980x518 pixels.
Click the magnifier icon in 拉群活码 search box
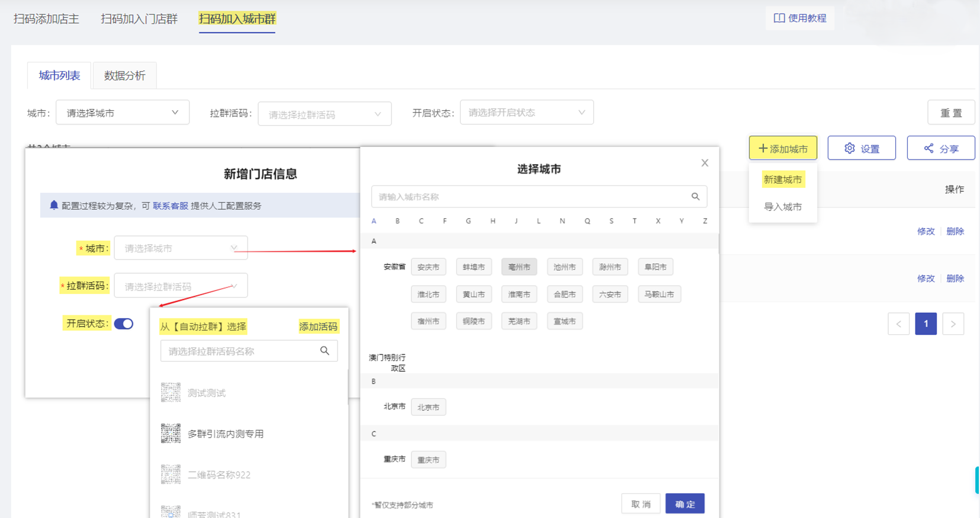324,351
